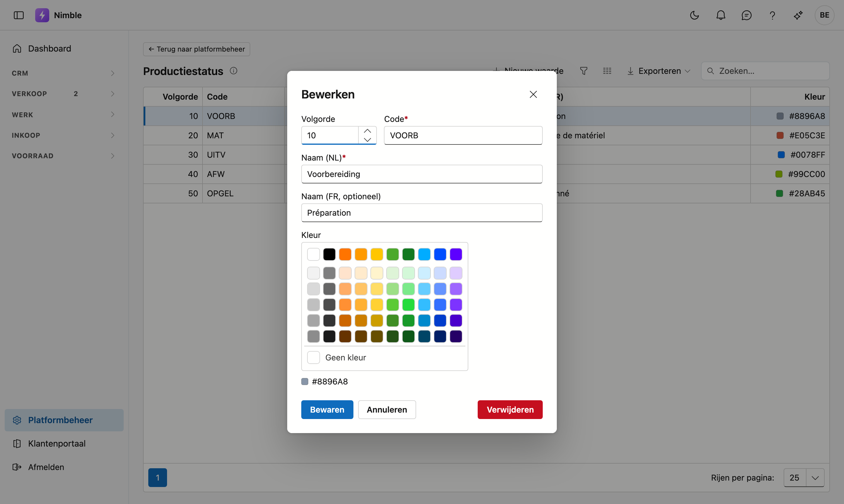844x504 pixels.
Task: Select the MAT row code cell
Action: click(244, 135)
